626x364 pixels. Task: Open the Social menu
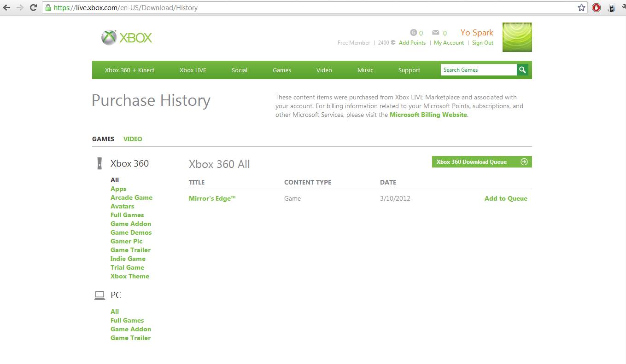tap(240, 70)
